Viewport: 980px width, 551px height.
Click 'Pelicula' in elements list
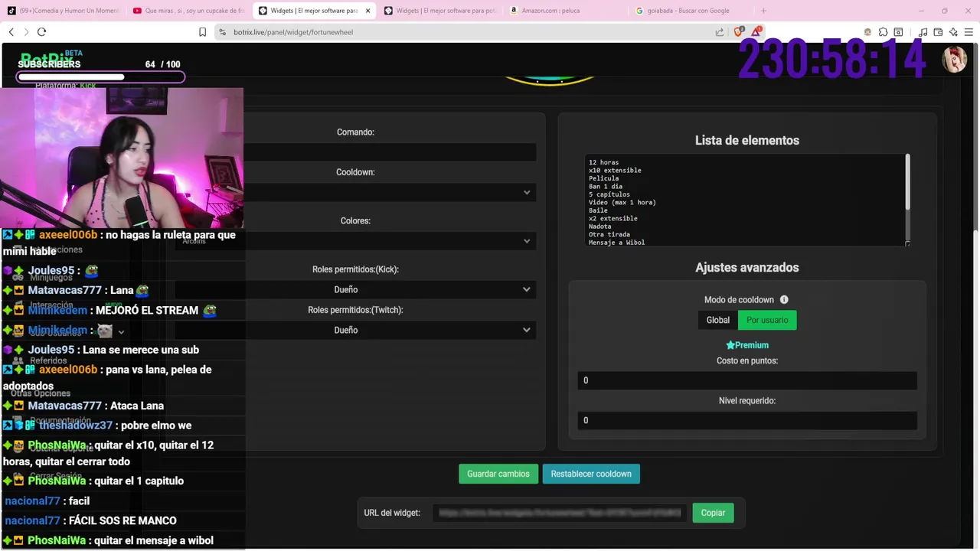[x=603, y=178]
